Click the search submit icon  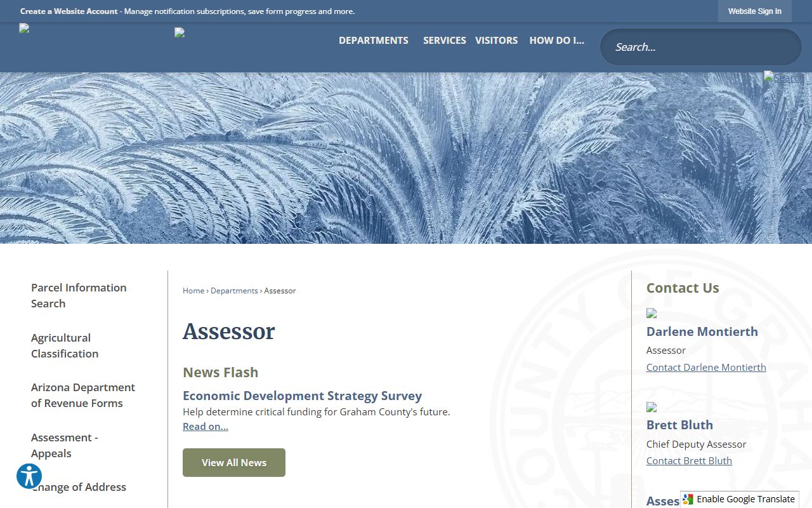[783, 77]
